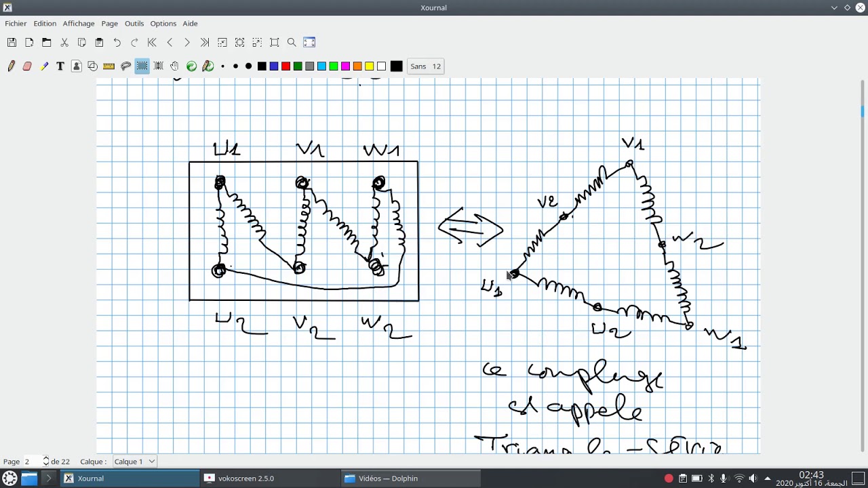
Task: Switch to vokoscreen 2.5.0 taskbar window
Action: (x=271, y=479)
